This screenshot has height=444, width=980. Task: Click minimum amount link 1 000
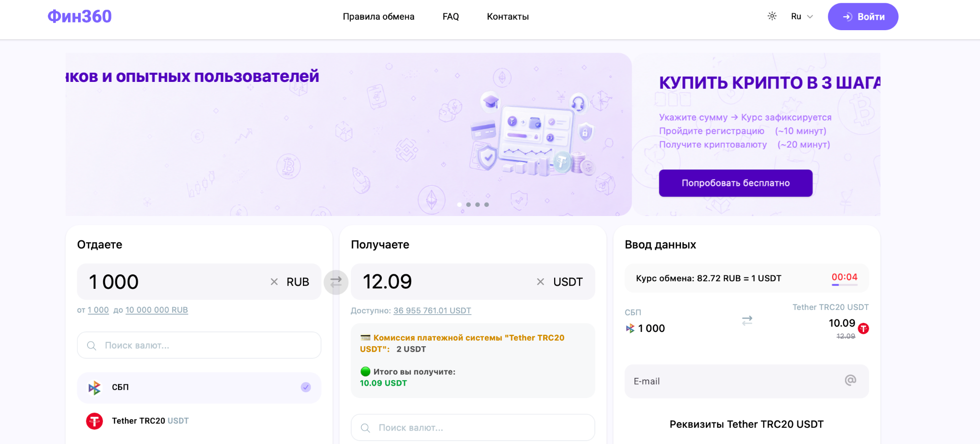tap(98, 310)
